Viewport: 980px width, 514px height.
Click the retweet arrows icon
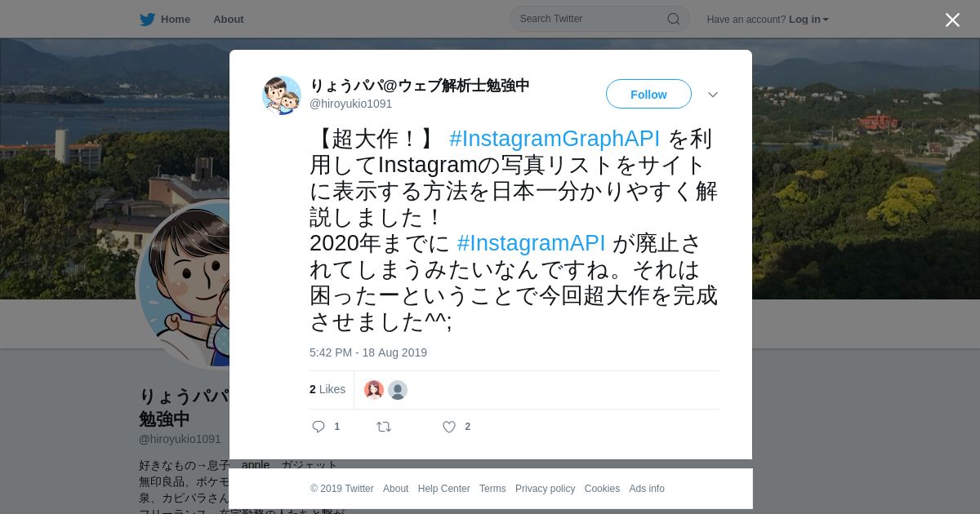[384, 427]
